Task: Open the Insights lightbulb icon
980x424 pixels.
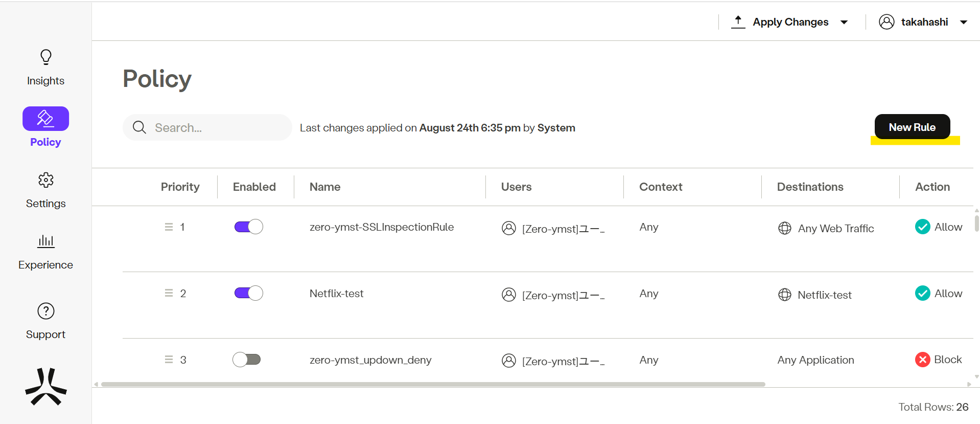Action: point(46,57)
